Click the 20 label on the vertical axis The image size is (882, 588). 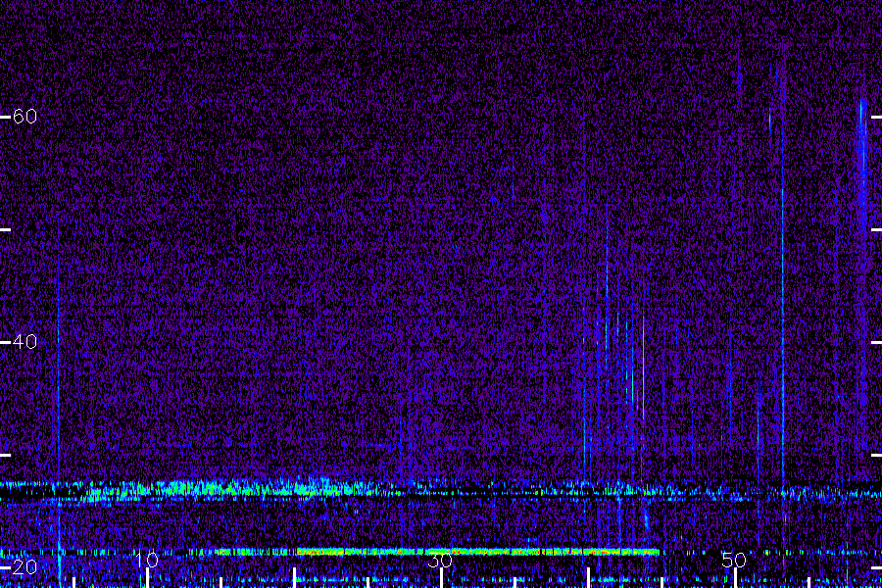click(24, 566)
